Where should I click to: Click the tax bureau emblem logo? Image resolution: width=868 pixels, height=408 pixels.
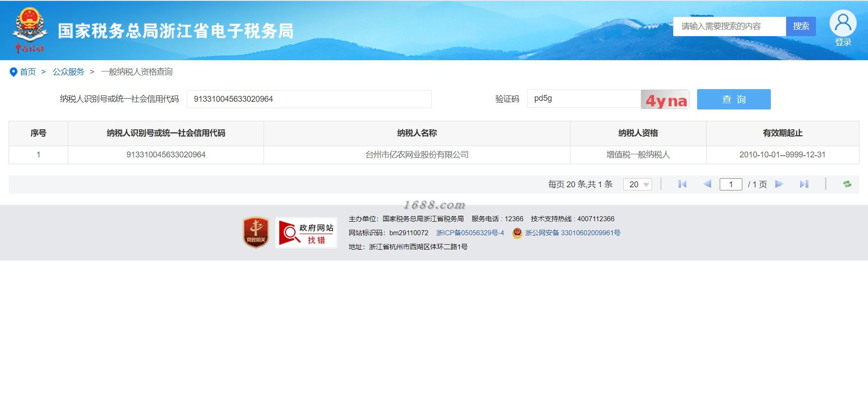[x=30, y=31]
